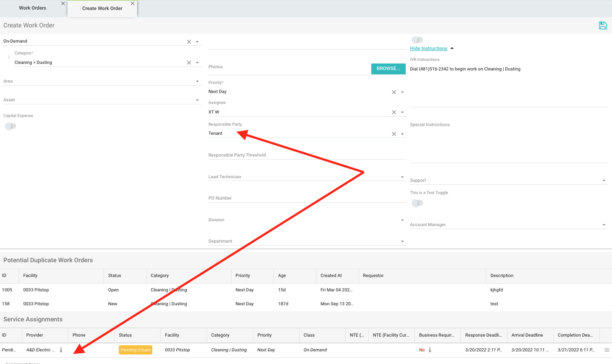612x364 pixels.
Task: Open the Lead Technician dropdown
Action: point(402,177)
